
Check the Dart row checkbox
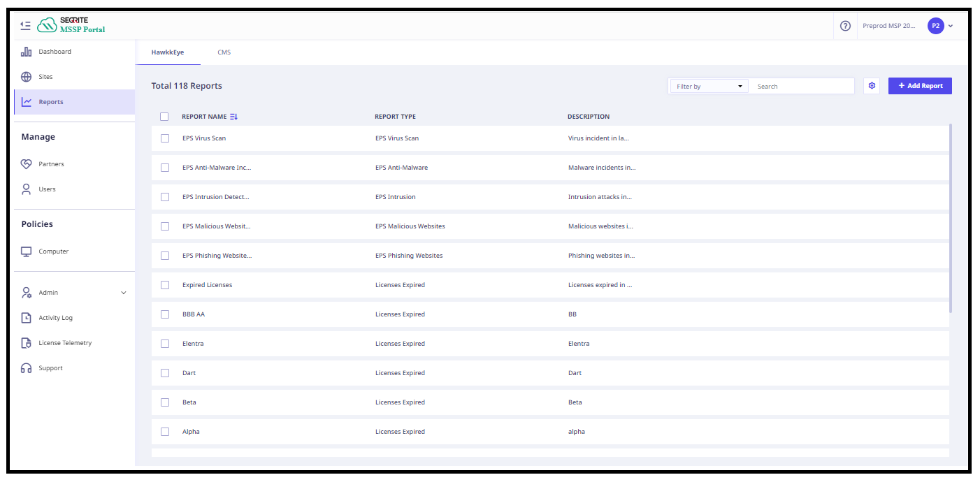(165, 373)
